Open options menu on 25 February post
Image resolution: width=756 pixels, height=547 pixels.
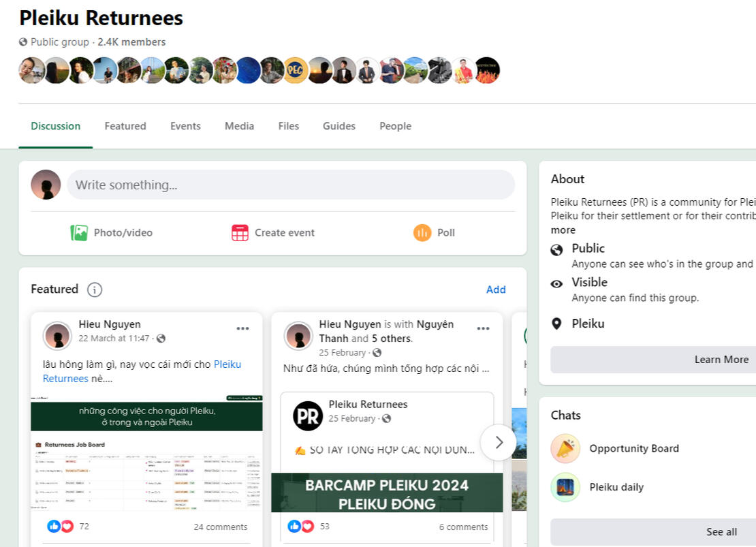[x=483, y=328]
